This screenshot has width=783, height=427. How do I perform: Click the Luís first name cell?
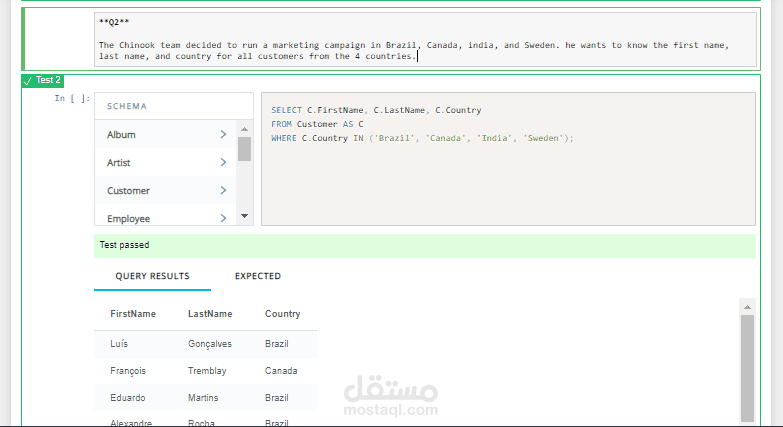(x=119, y=344)
